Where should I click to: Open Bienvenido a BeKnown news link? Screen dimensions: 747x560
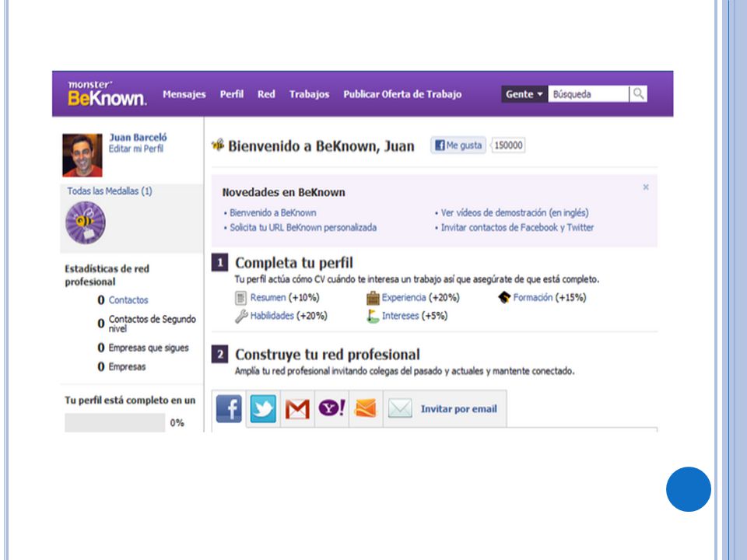(x=272, y=213)
